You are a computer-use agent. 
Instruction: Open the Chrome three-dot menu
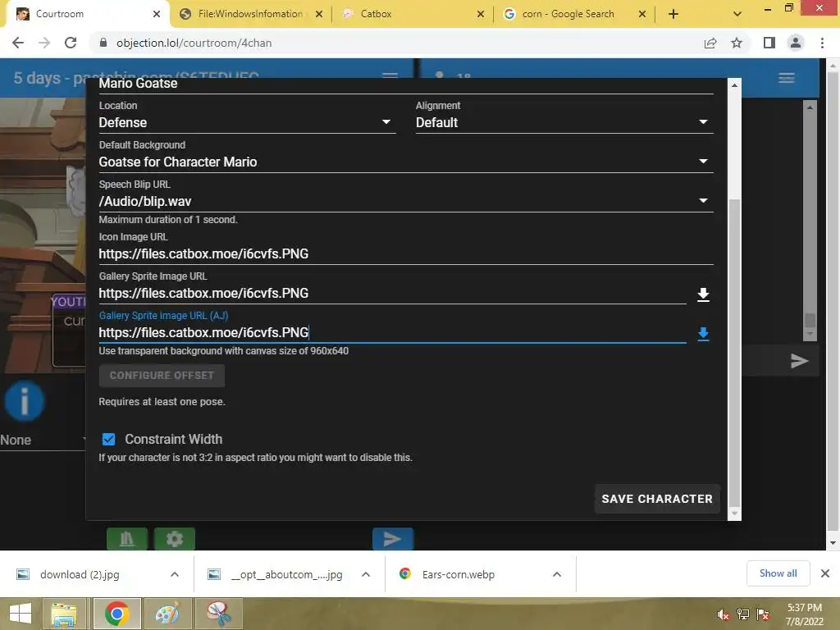tap(822, 43)
